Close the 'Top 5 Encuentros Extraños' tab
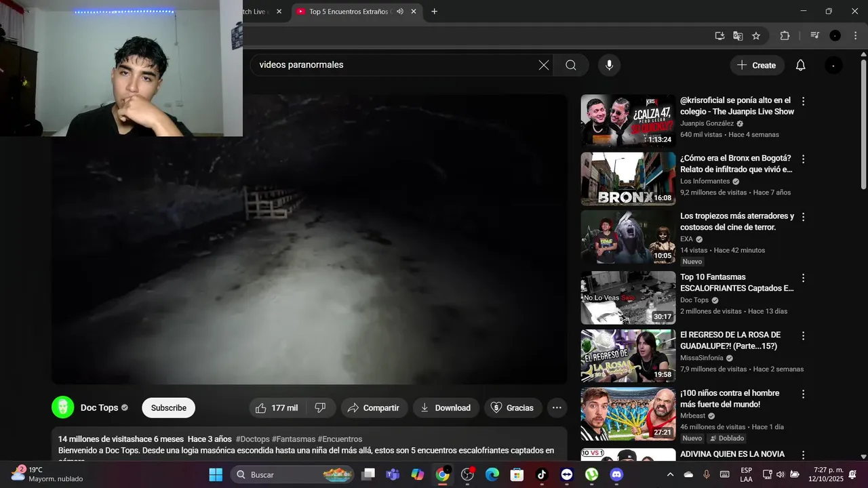The image size is (868, 488). [414, 12]
